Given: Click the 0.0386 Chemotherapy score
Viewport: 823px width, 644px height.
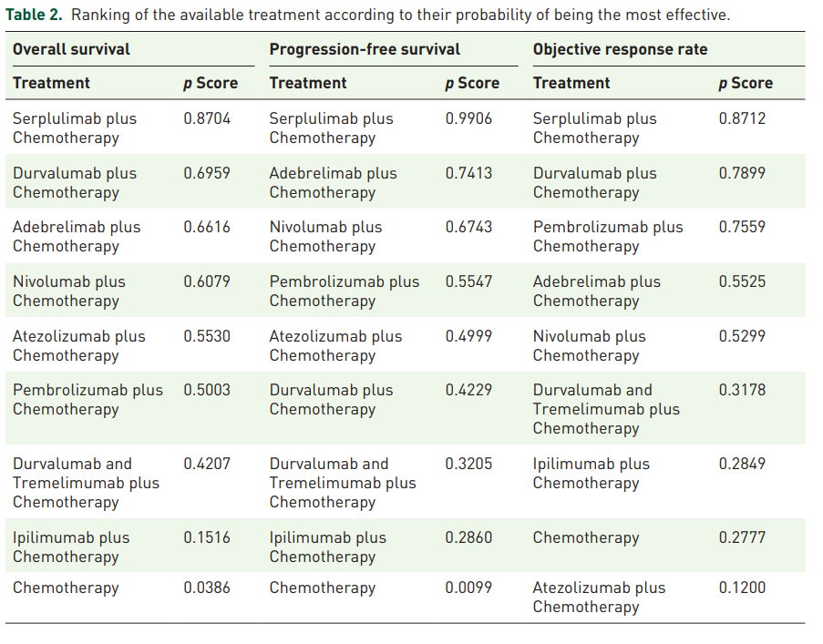Looking at the screenshot, I should point(207,588).
